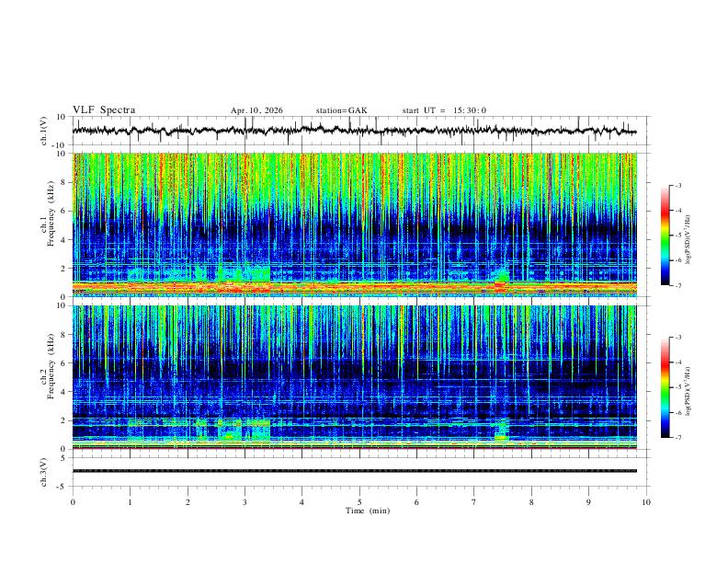Click the "-7" tick on the ch.1 color bar
Image resolution: width=728 pixels, height=563 pixels.
[677, 285]
